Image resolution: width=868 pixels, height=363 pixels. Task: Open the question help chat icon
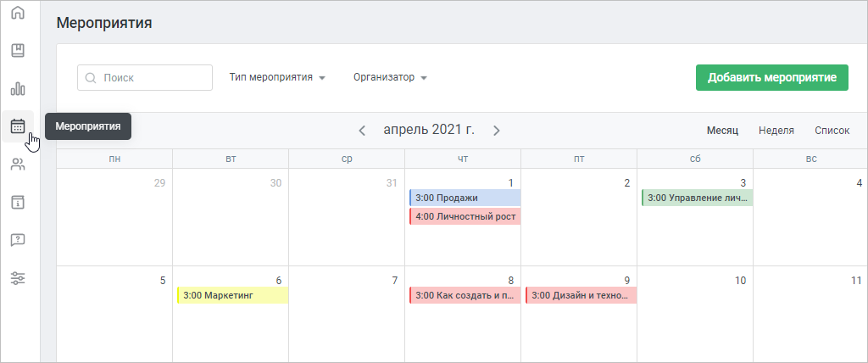(19, 240)
